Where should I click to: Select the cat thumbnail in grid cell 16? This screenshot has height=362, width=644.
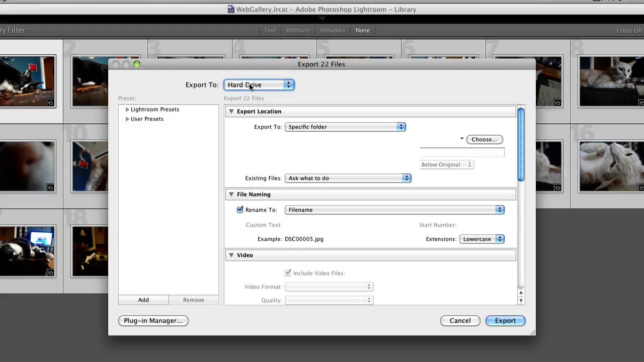(x=611, y=166)
